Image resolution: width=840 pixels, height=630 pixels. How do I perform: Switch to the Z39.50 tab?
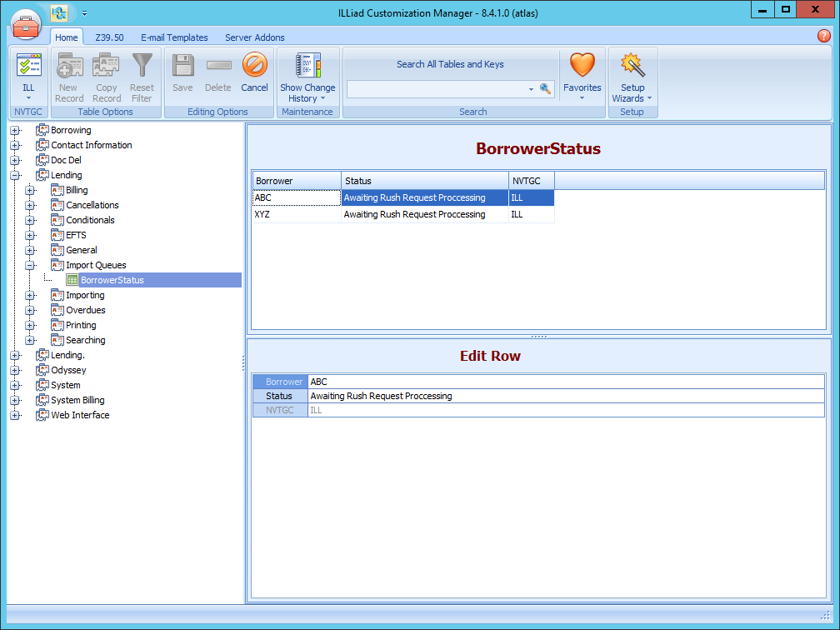click(109, 37)
